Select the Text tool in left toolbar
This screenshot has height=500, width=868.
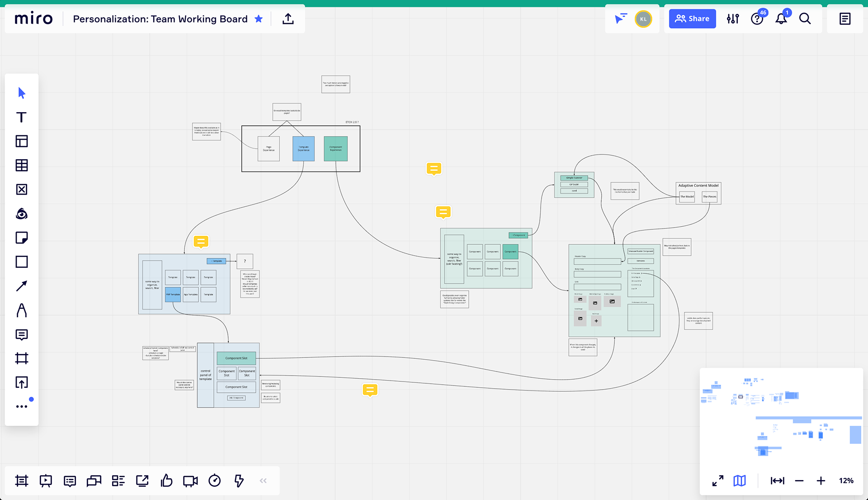[x=21, y=117]
